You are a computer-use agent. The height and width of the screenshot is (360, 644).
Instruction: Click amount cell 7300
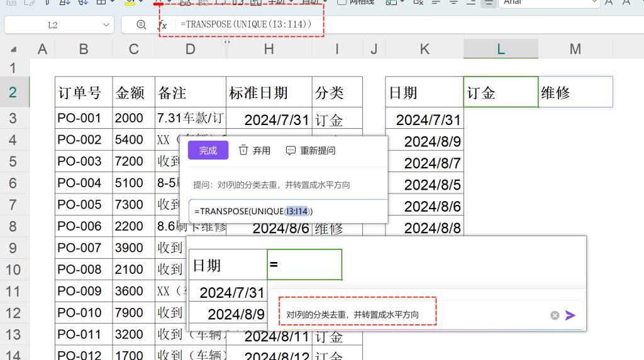[x=134, y=204]
